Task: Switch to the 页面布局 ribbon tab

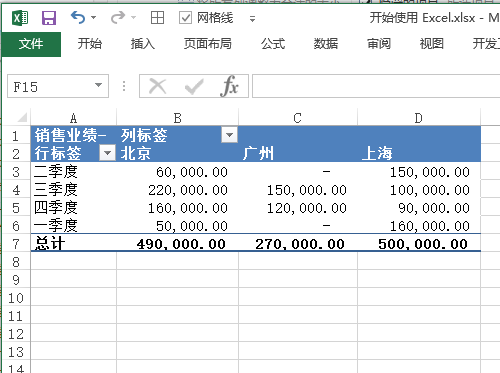Action: (208, 44)
